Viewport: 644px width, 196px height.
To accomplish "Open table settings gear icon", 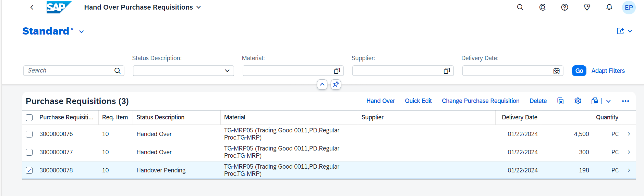I will 578,101.
